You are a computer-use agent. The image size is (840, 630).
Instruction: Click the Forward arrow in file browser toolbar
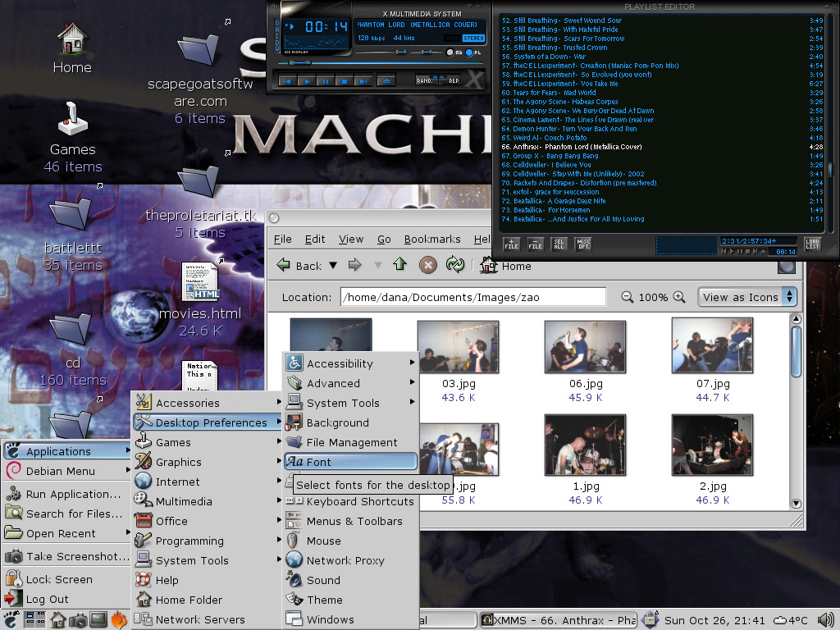(354, 265)
